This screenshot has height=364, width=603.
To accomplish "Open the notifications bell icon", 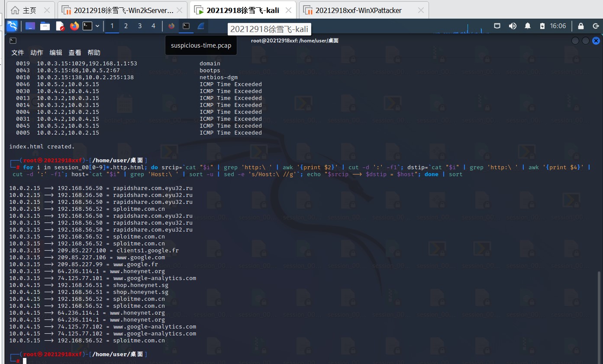I will 528,26.
